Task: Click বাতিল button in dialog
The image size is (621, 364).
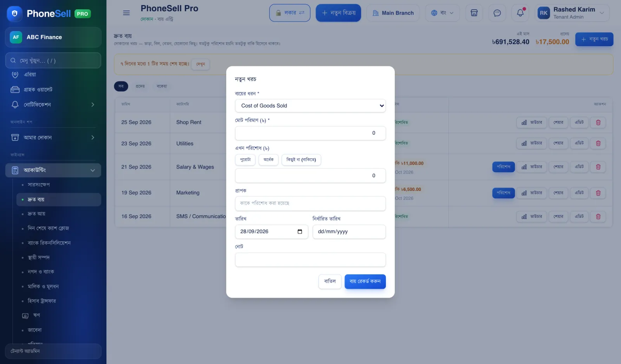Action: click(330, 281)
